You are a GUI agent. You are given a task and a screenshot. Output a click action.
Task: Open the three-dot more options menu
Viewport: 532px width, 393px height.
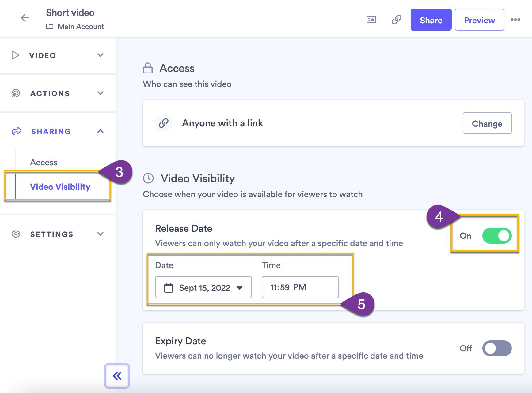[515, 20]
